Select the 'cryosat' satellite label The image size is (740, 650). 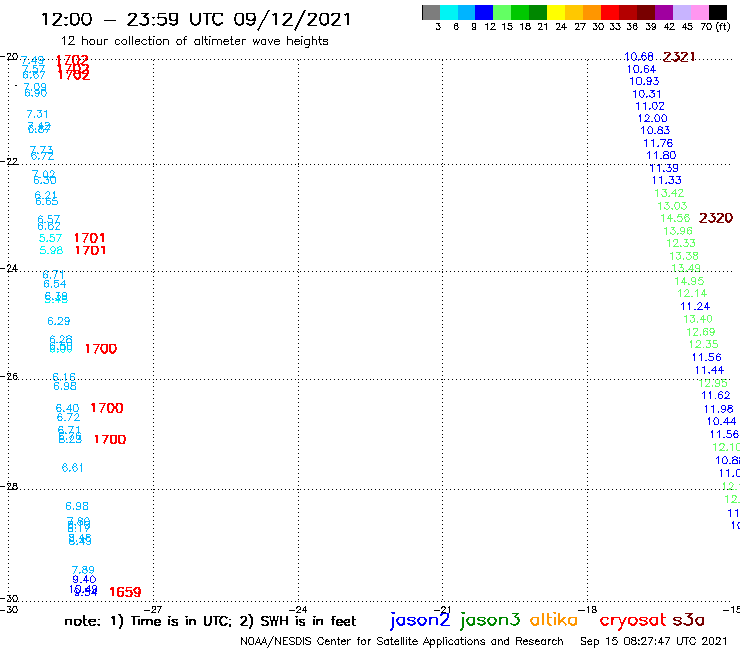point(633,620)
